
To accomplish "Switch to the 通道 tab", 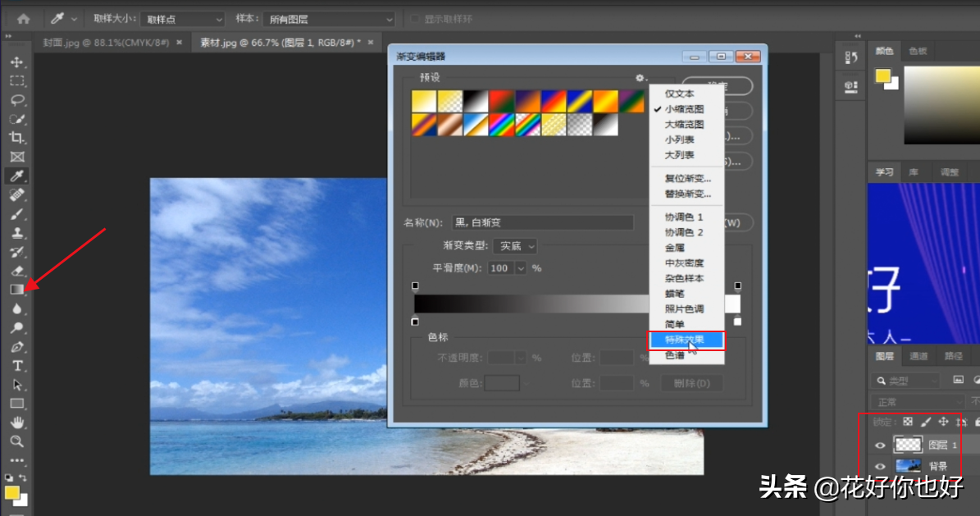I will pos(918,356).
